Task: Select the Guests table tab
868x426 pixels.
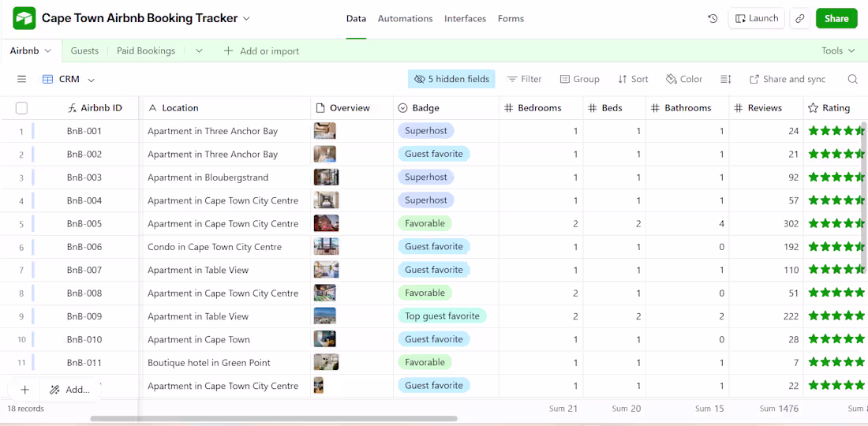Action: (84, 51)
